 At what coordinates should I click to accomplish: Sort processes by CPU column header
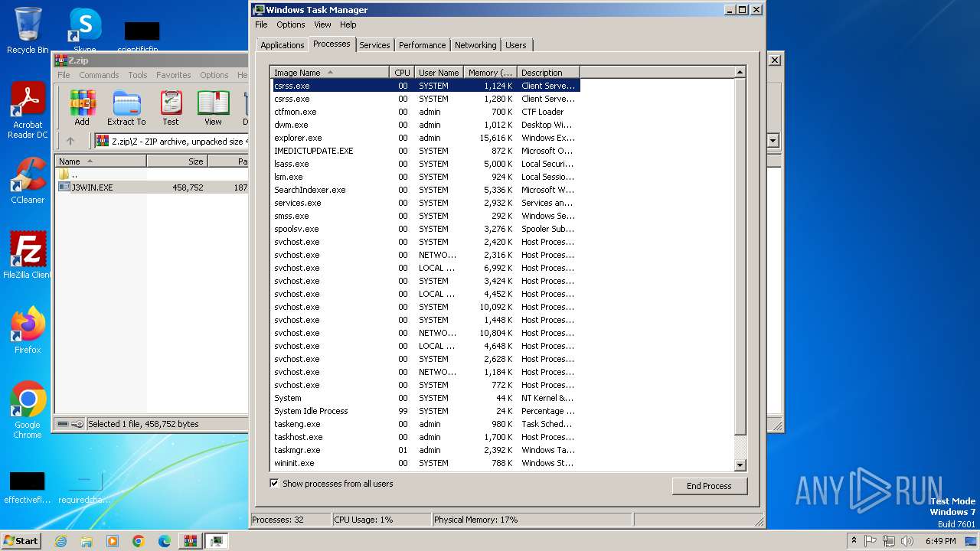click(402, 73)
